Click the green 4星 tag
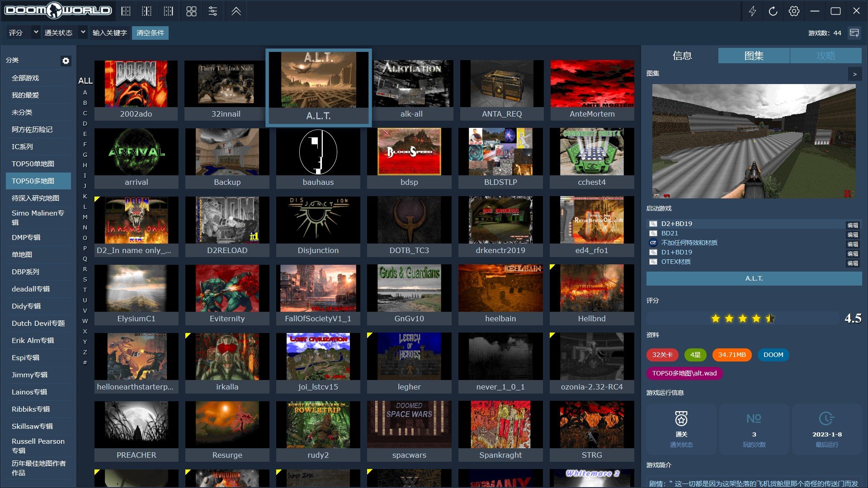This screenshot has width=868, height=488. (695, 355)
